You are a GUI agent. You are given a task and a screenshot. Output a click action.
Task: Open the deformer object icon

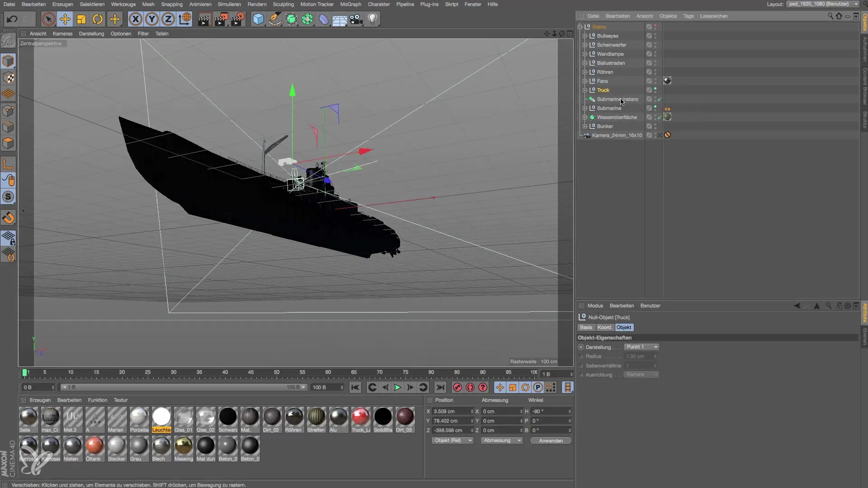[x=324, y=19]
